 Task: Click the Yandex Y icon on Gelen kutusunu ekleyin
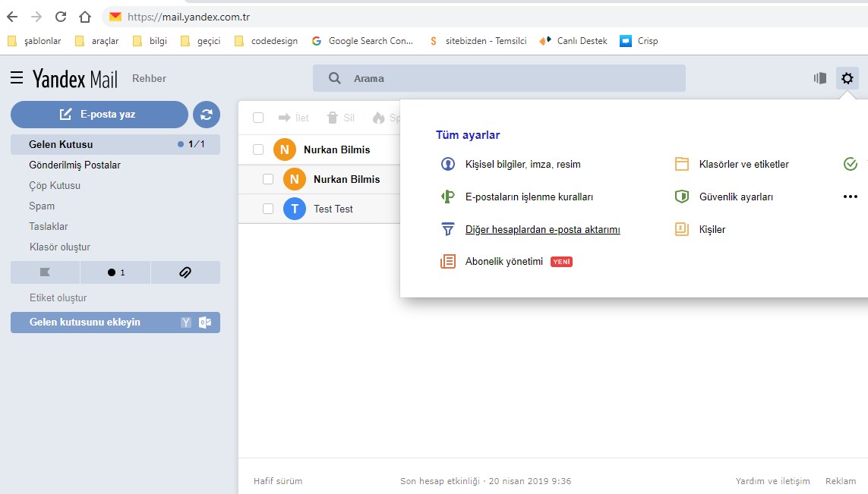(x=186, y=322)
